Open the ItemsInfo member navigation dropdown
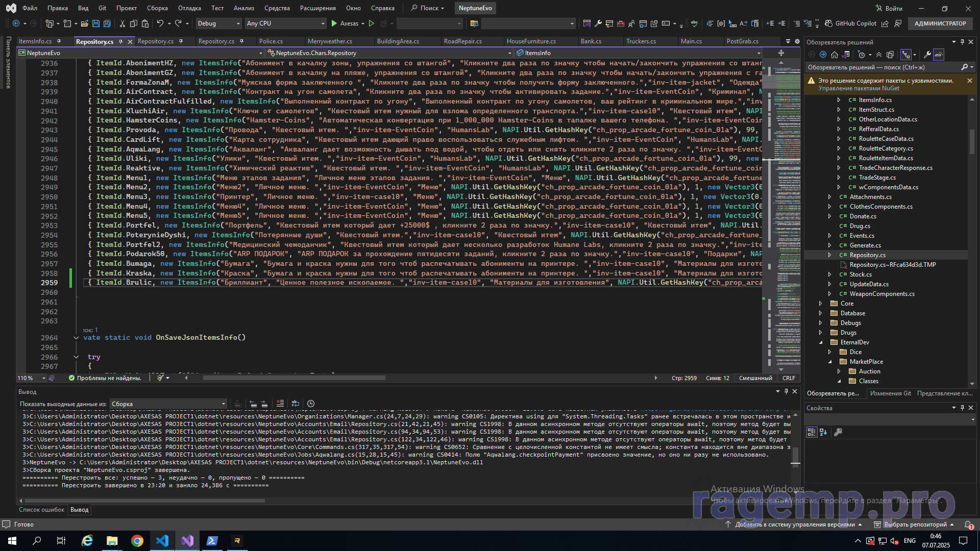The height and width of the screenshot is (551, 980). tap(639, 53)
